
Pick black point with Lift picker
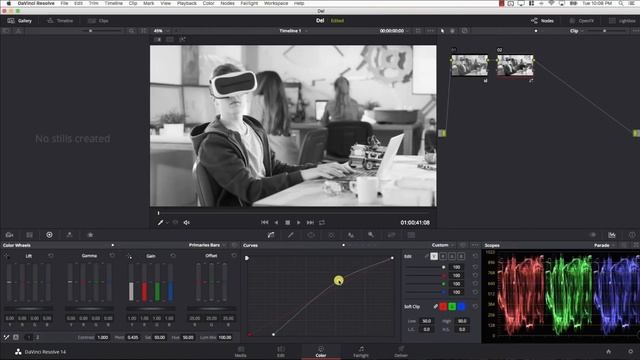pos(7,256)
